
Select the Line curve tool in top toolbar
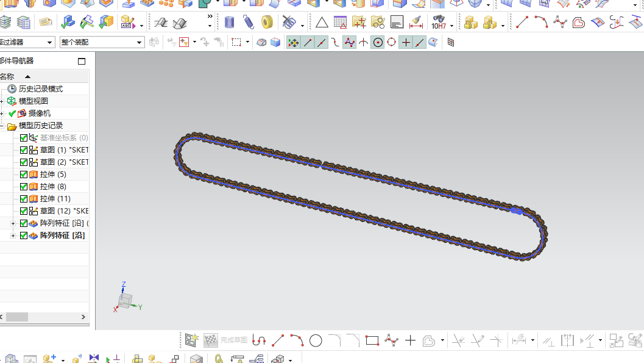[x=522, y=22]
